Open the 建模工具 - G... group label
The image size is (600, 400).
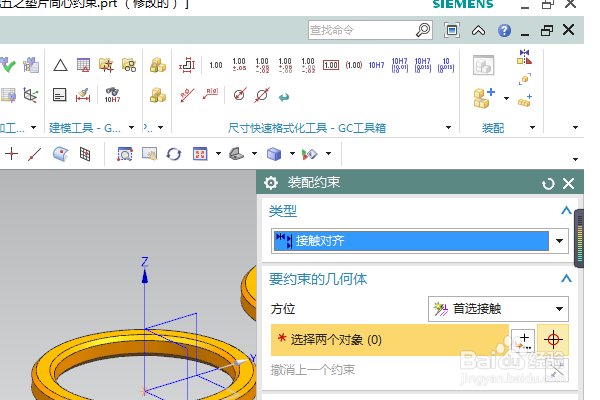[85, 128]
